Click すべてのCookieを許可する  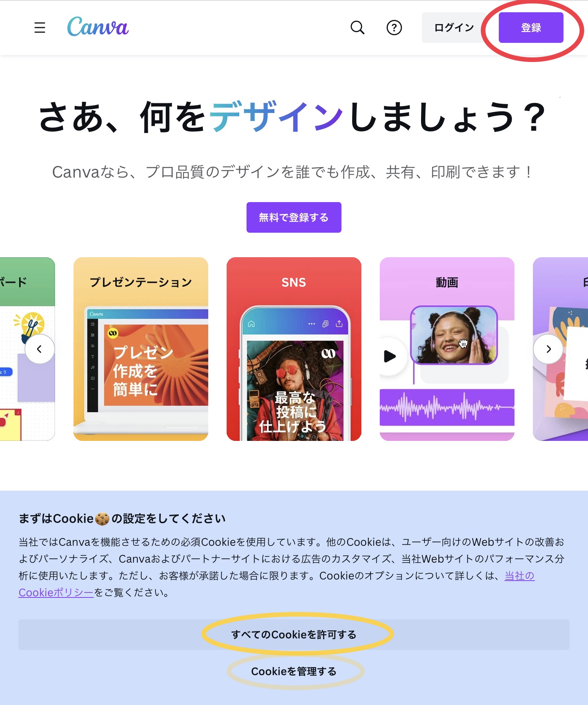pyautogui.click(x=294, y=635)
